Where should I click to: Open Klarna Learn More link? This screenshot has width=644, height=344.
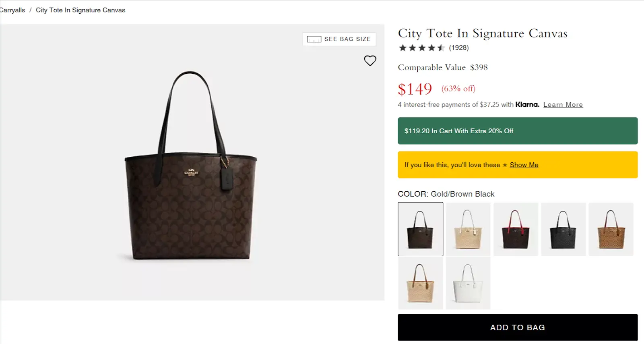coord(563,104)
